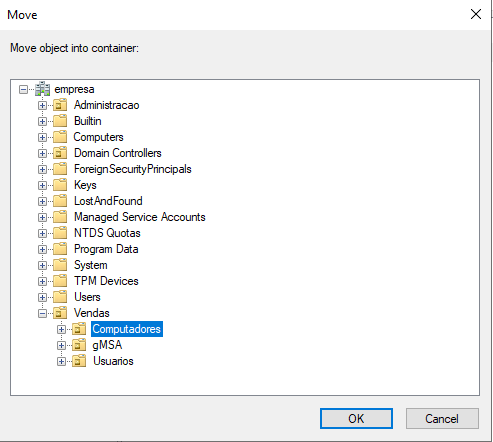Expand the Users container
The width and height of the screenshot is (493, 442).
[x=42, y=297]
